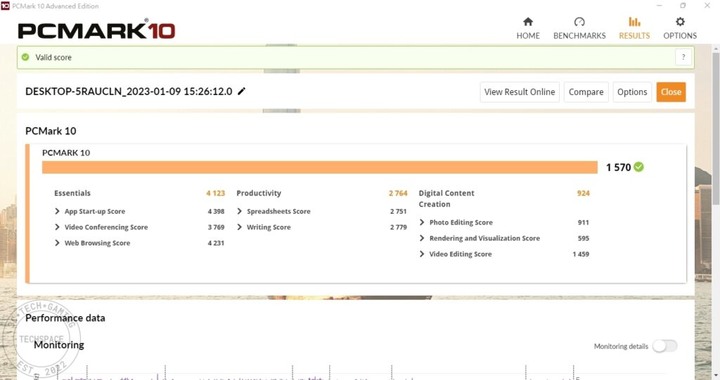The image size is (720, 380).
Task: Close the result with orange Close button
Action: pos(671,92)
